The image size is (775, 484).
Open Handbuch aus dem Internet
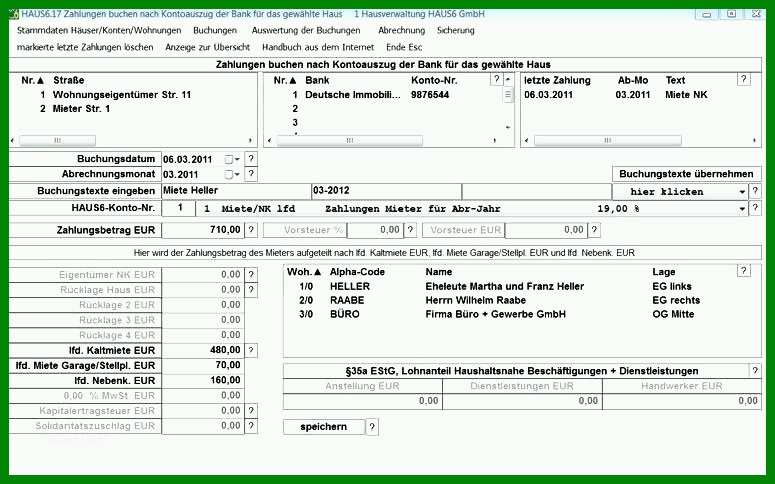[318, 47]
